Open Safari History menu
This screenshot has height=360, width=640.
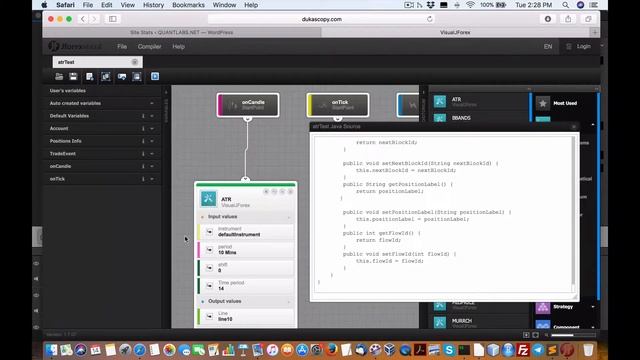click(153, 5)
